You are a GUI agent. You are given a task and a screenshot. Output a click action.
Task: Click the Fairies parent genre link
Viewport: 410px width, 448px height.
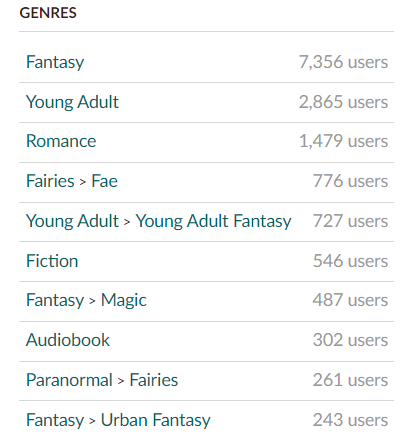point(50,181)
